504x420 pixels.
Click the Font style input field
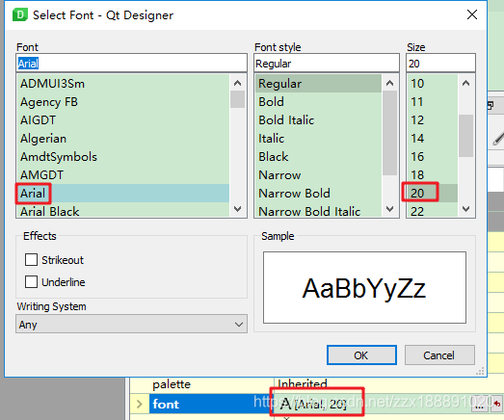click(x=327, y=63)
